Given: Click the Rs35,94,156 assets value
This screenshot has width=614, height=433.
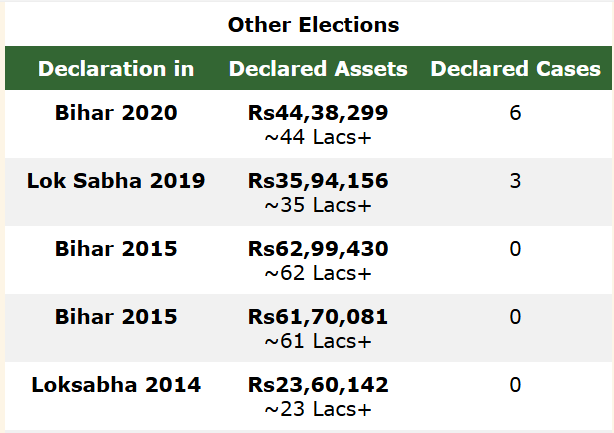Looking at the screenshot, I should [318, 181].
